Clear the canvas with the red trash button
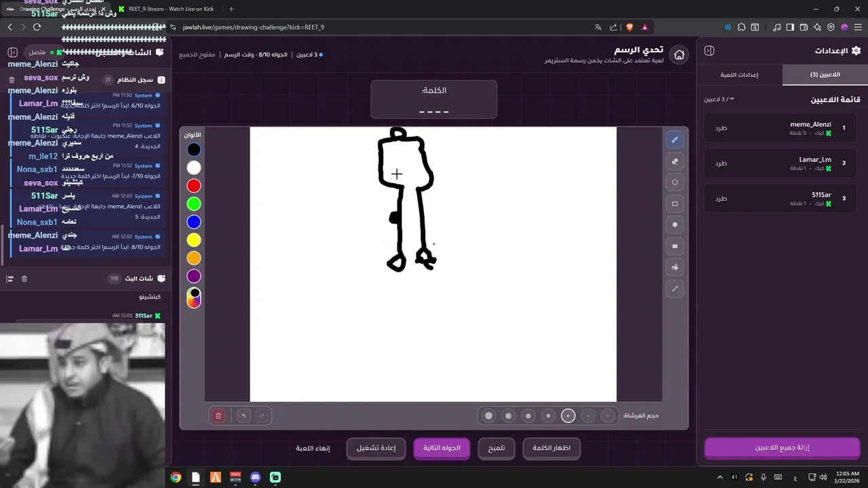The width and height of the screenshot is (868, 488). 218,415
